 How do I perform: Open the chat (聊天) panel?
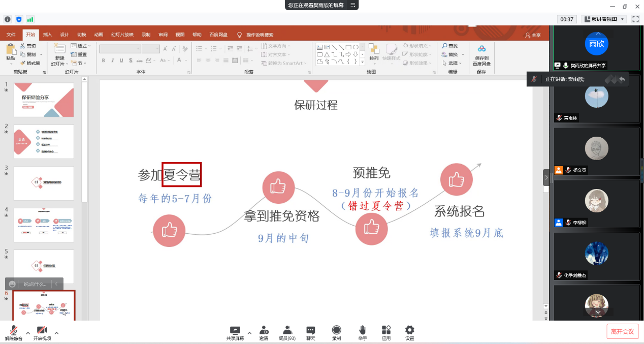pos(311,331)
